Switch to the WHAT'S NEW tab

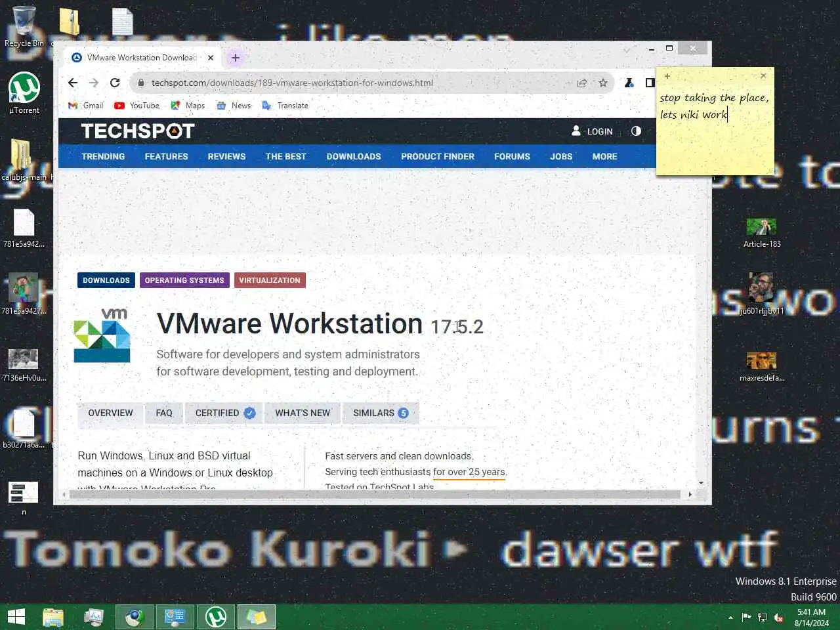[303, 413]
